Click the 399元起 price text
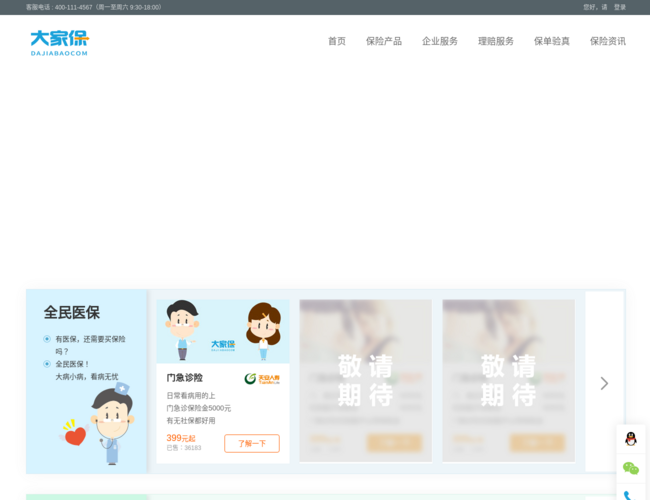The image size is (650, 500). [181, 438]
